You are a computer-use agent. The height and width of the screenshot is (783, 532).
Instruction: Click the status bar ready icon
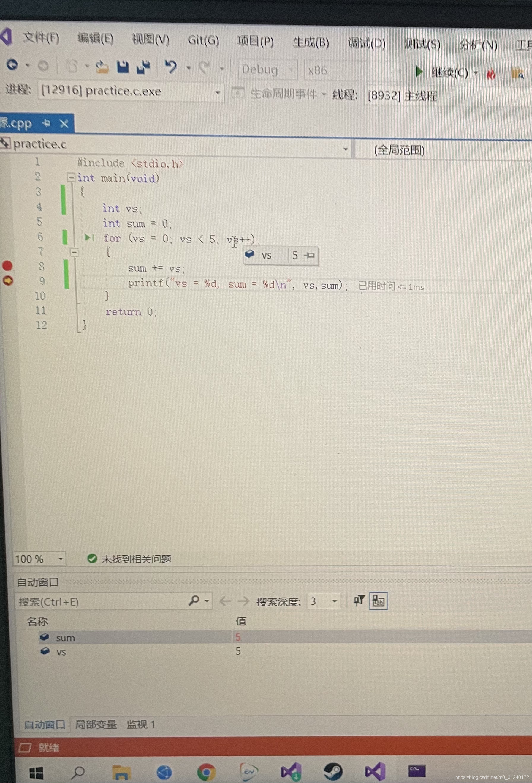click(x=25, y=748)
